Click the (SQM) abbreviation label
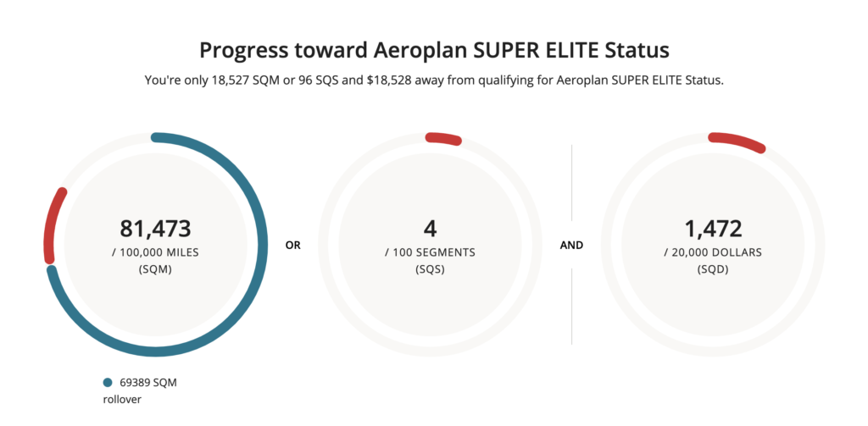Viewport: 868px width, 426px height. [x=155, y=269]
